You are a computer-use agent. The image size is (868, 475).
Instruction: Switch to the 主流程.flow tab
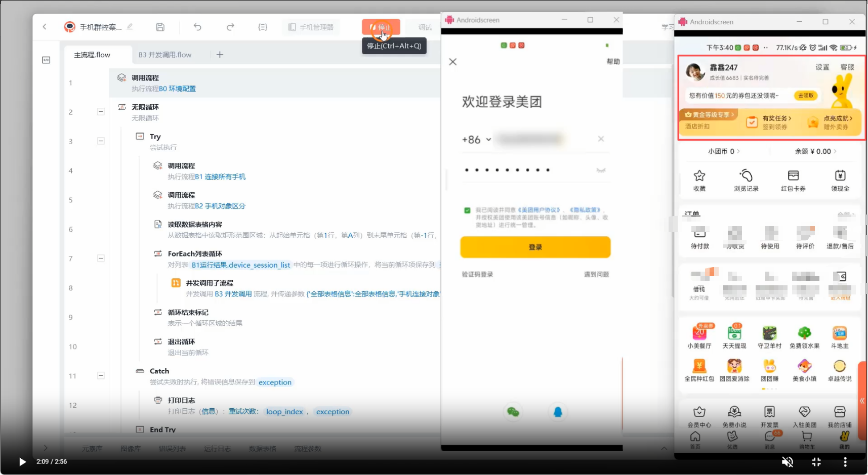tap(92, 55)
